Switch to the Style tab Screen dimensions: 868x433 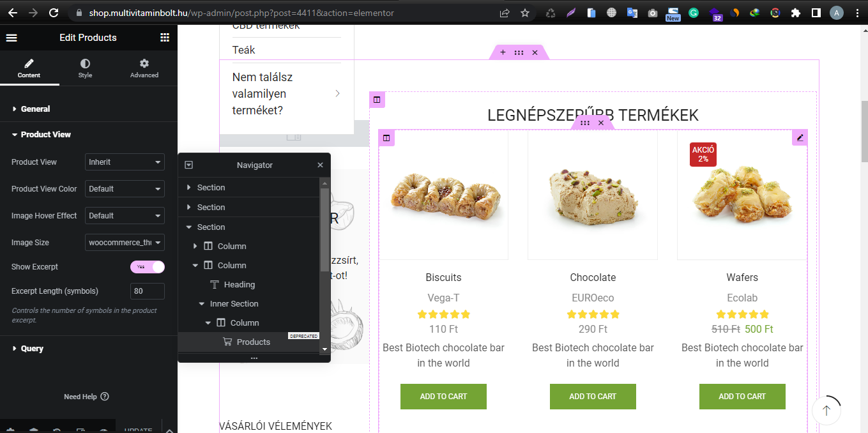click(85, 68)
